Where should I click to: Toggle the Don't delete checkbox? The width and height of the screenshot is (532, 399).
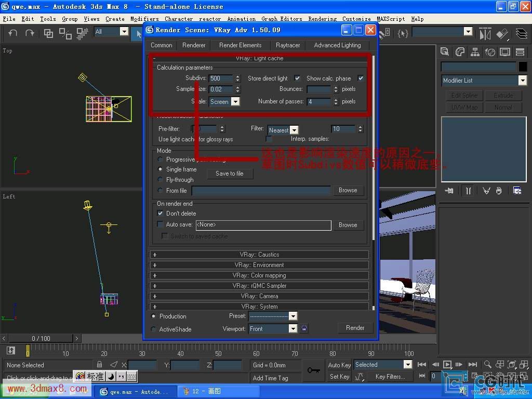[x=160, y=213]
